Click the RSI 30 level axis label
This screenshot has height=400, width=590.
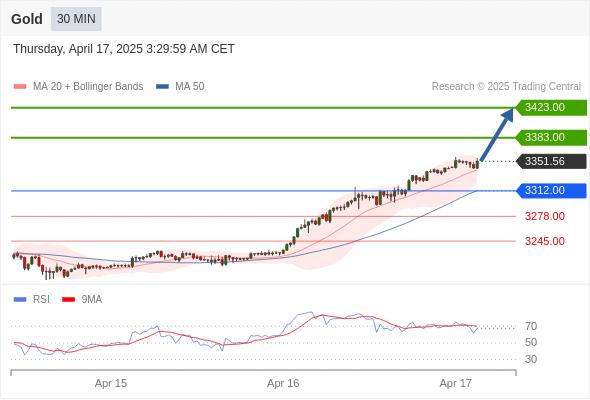(531, 359)
